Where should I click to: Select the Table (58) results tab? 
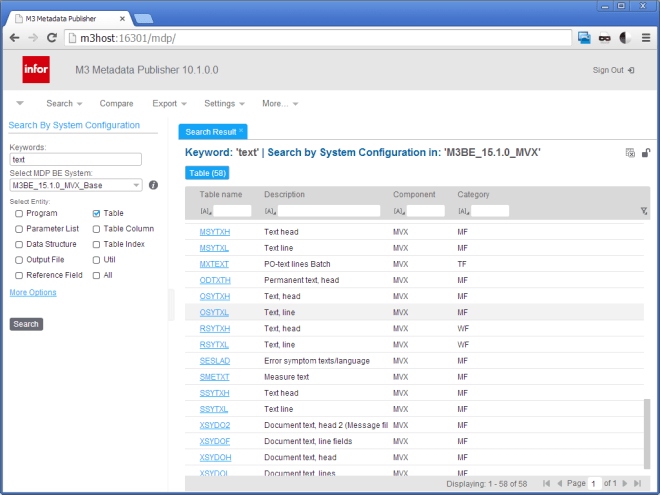click(x=207, y=173)
